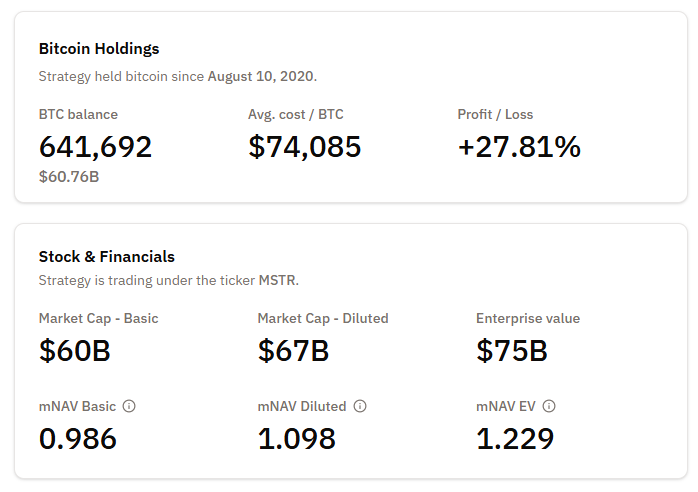Click the mNAV Diluted value 1.098

(297, 438)
